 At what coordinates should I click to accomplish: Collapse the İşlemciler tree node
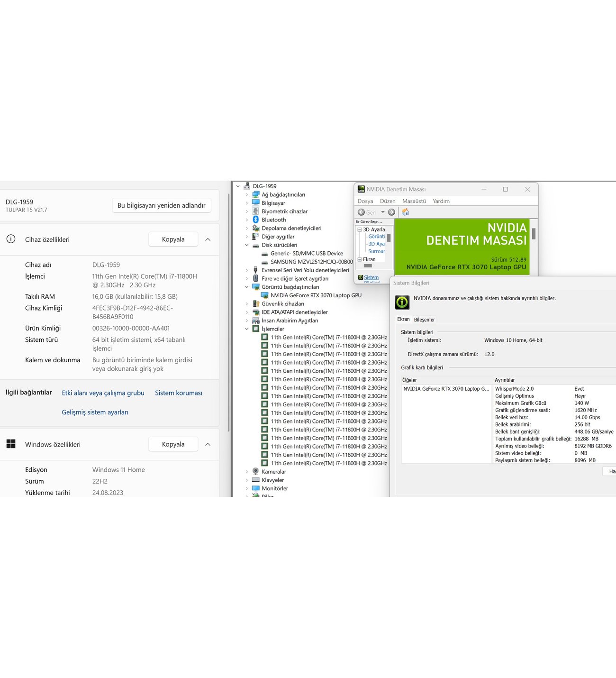(x=247, y=329)
